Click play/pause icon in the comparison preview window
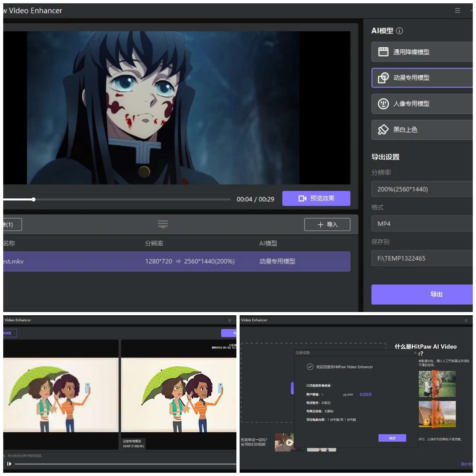 (9, 464)
